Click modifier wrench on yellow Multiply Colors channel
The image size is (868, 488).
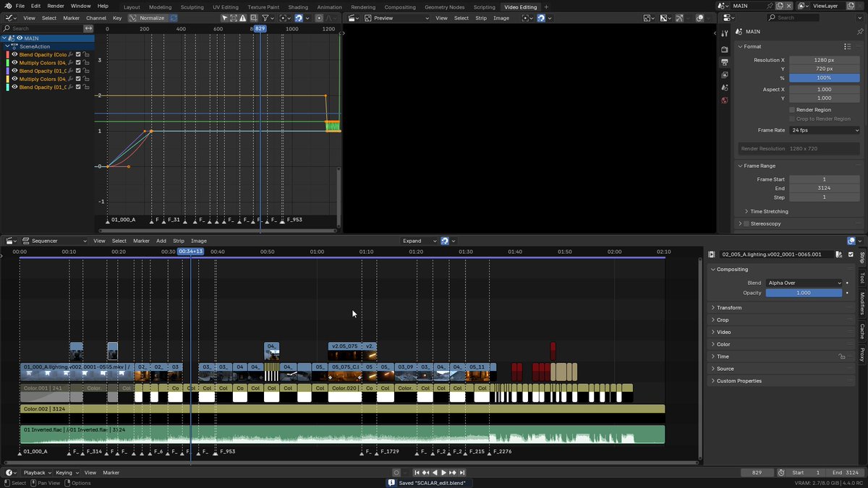[x=71, y=79]
